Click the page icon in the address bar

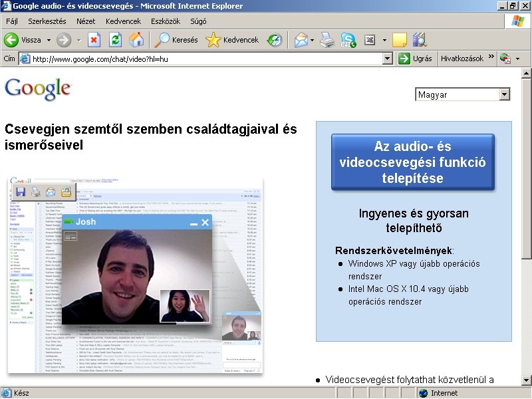pos(25,59)
